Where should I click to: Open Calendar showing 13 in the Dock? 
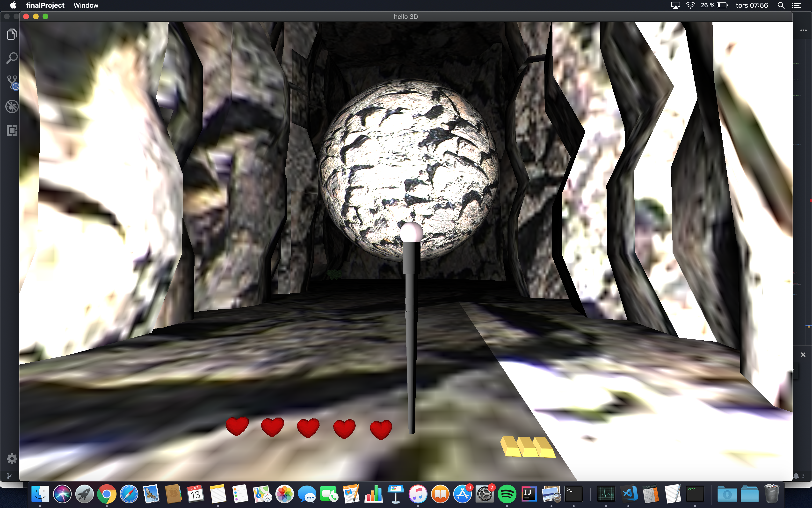click(196, 494)
